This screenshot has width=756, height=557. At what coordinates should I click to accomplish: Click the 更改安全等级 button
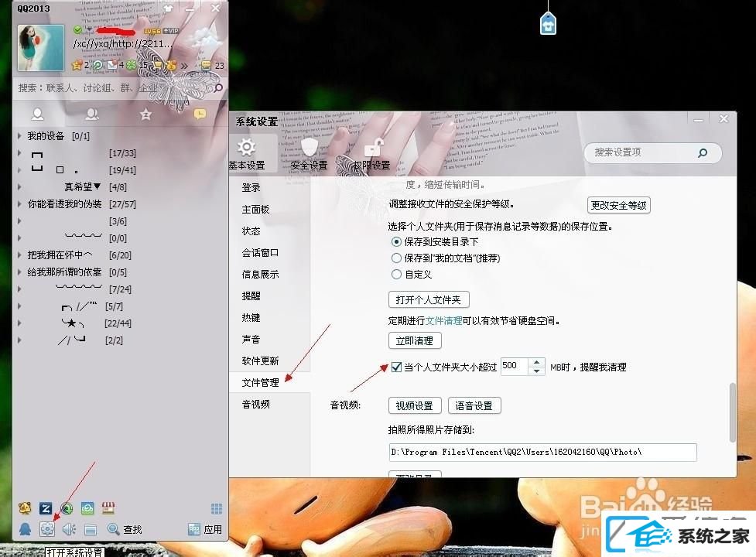pyautogui.click(x=618, y=205)
